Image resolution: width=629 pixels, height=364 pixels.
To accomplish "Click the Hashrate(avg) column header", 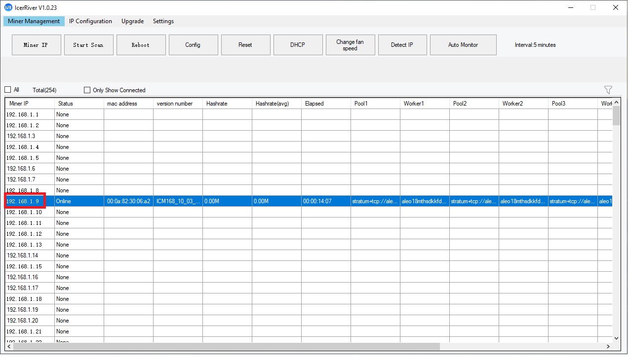I will point(277,104).
